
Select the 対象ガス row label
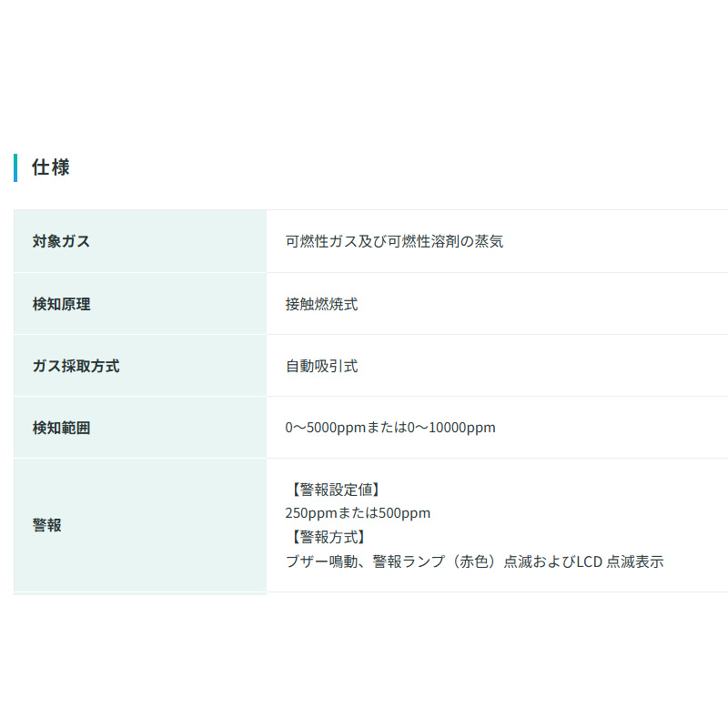[x=61, y=241]
